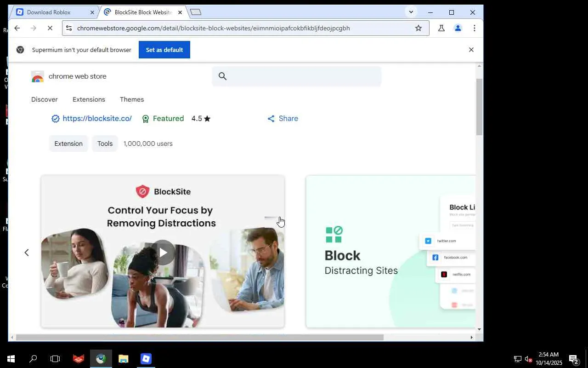The height and width of the screenshot is (368, 588).
Task: Click the 1,000,000 users text
Action: pyautogui.click(x=148, y=144)
